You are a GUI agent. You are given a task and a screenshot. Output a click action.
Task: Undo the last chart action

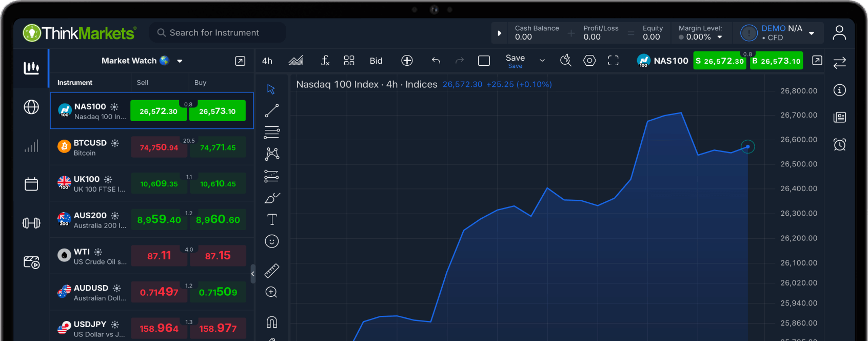[x=436, y=61]
